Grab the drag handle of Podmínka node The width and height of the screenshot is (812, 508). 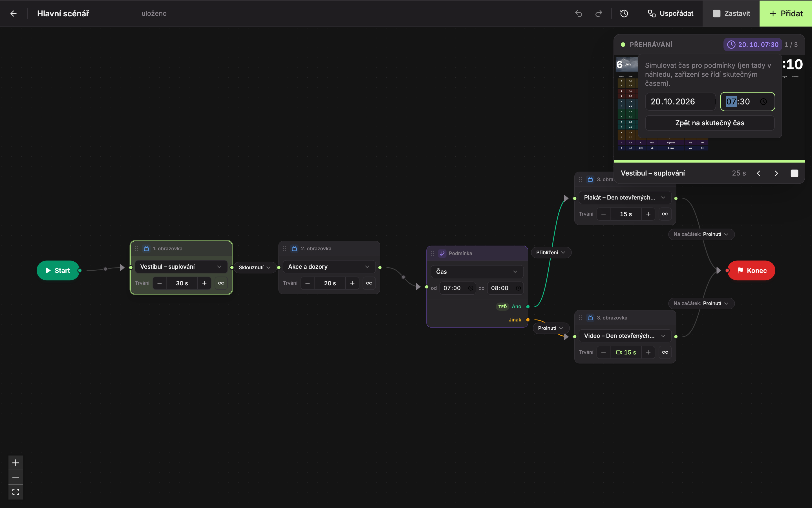coord(433,253)
